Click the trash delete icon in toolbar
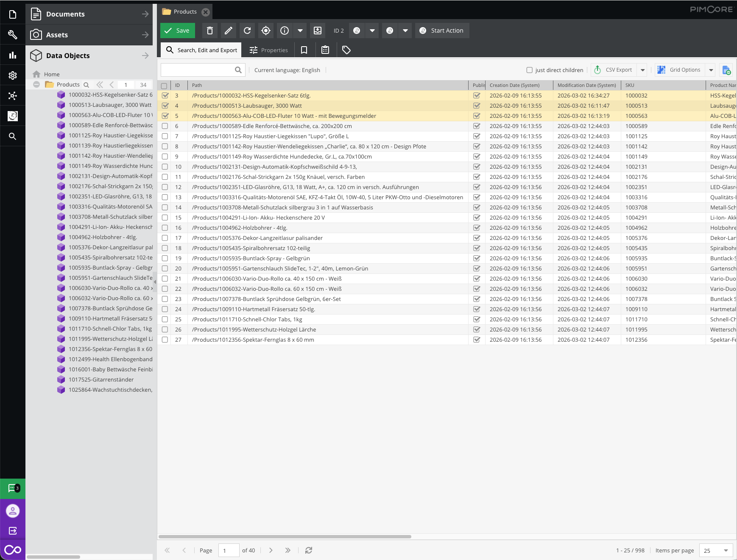Image resolution: width=737 pixels, height=560 pixels. tap(210, 31)
